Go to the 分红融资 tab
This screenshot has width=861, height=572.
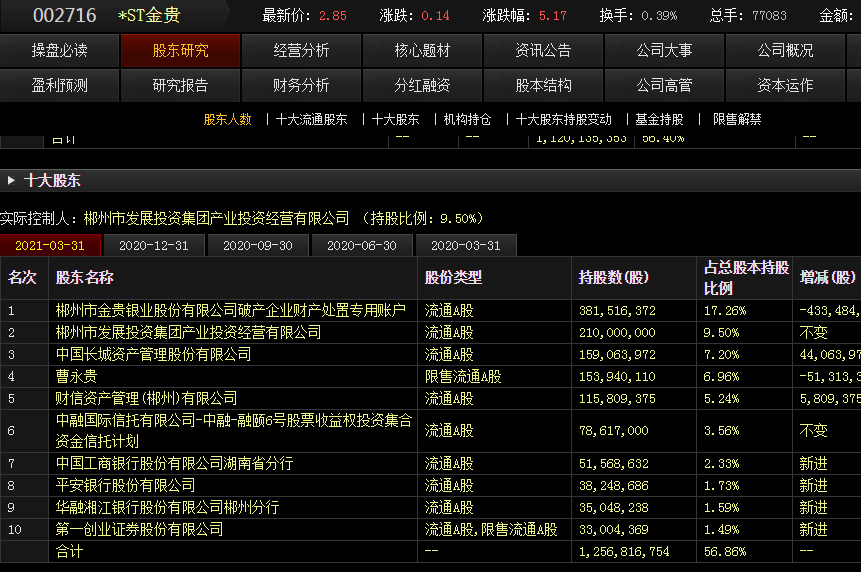pyautogui.click(x=422, y=85)
